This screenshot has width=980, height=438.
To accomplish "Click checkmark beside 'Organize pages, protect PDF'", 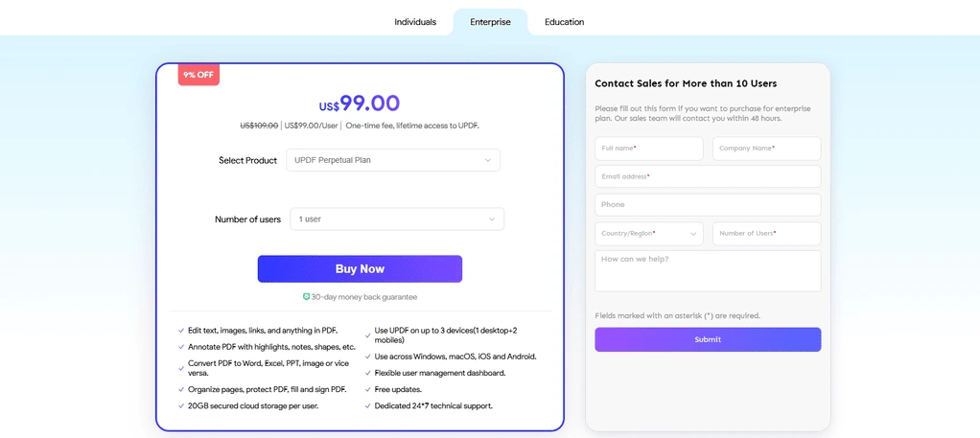I will [x=181, y=390].
